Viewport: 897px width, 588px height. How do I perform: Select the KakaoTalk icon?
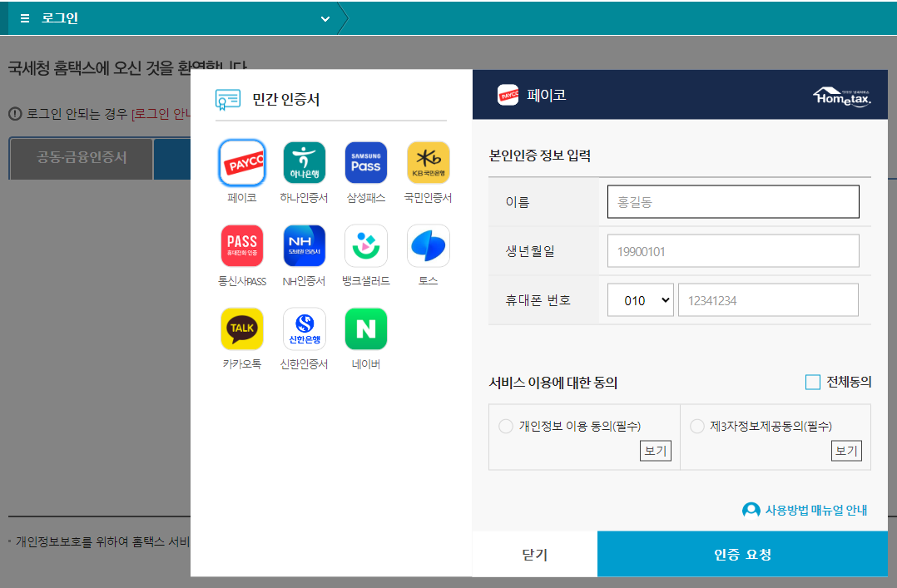[x=242, y=329]
